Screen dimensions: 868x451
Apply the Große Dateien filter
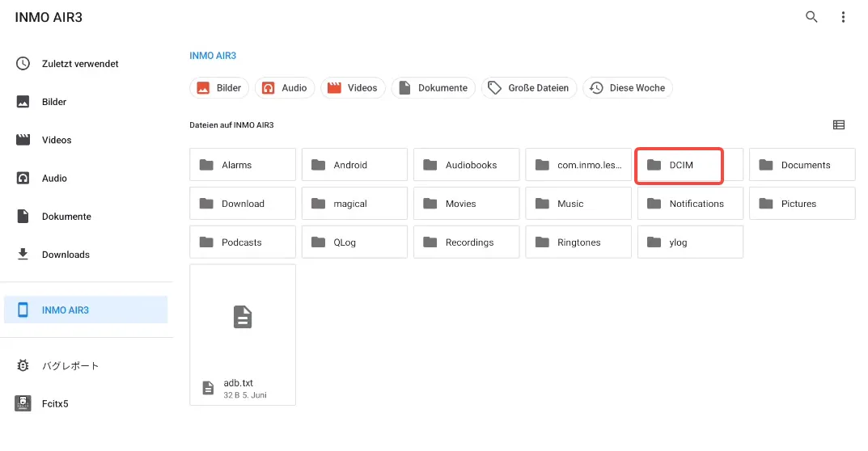(528, 88)
